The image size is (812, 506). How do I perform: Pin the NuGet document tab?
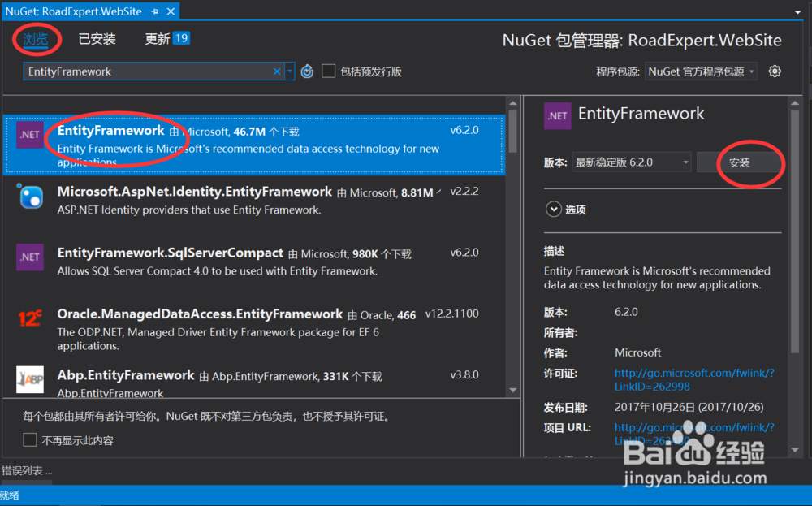155,11
